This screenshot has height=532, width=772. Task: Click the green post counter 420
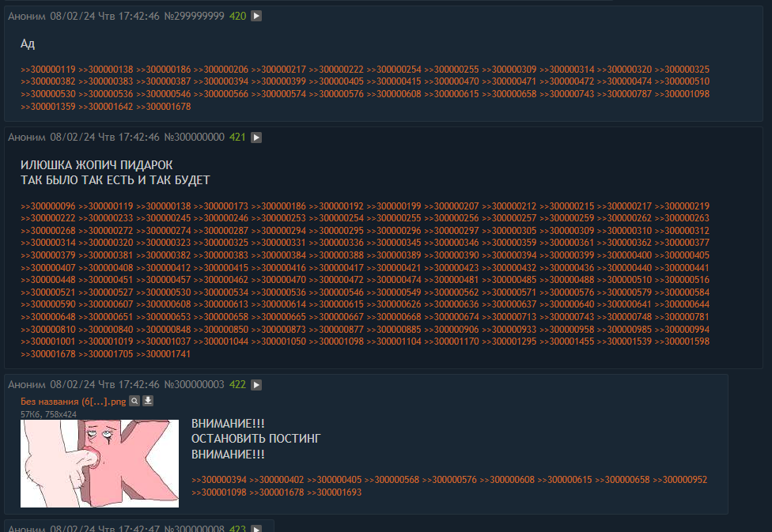[237, 17]
